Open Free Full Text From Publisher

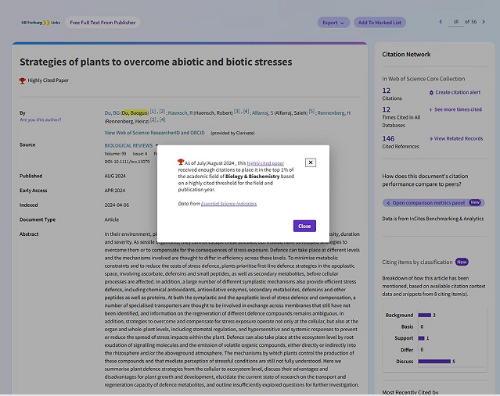[x=103, y=22]
